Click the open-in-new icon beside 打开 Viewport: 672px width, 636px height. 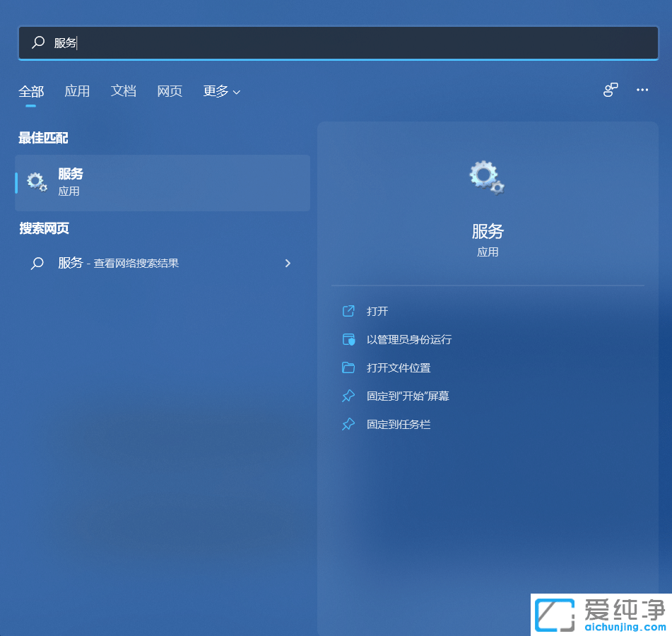coord(348,311)
